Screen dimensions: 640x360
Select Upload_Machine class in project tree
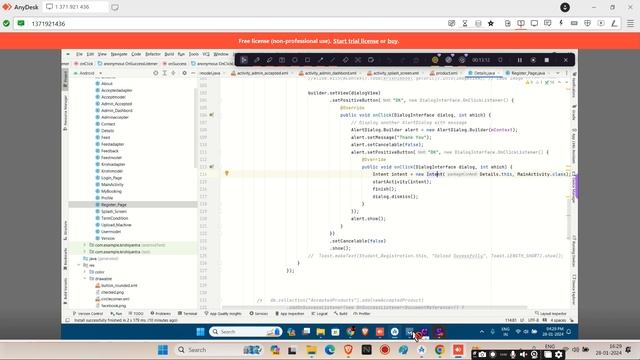pos(116,225)
